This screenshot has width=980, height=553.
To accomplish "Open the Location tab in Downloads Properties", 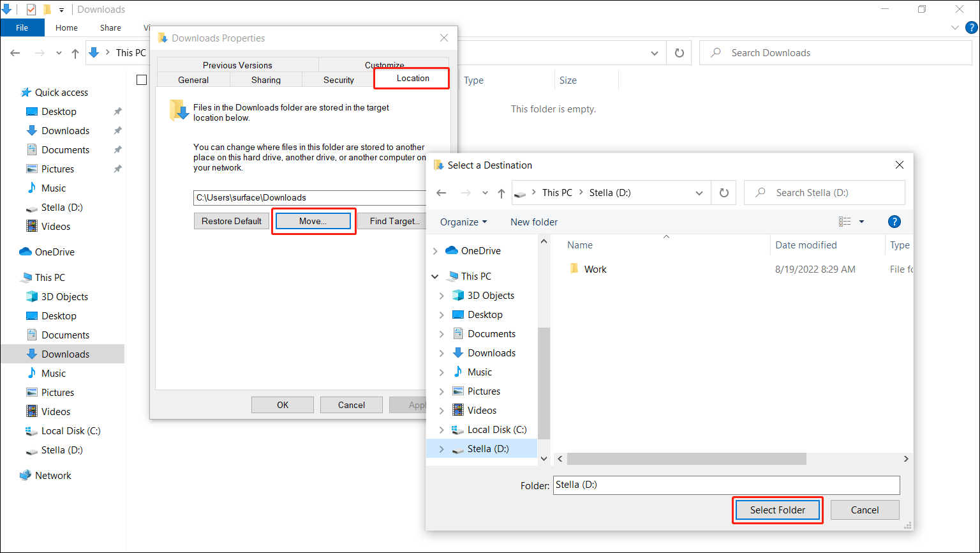I will coord(413,78).
